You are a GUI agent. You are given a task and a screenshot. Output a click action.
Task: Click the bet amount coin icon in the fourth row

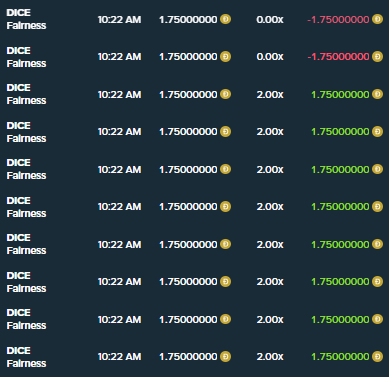[225, 132]
